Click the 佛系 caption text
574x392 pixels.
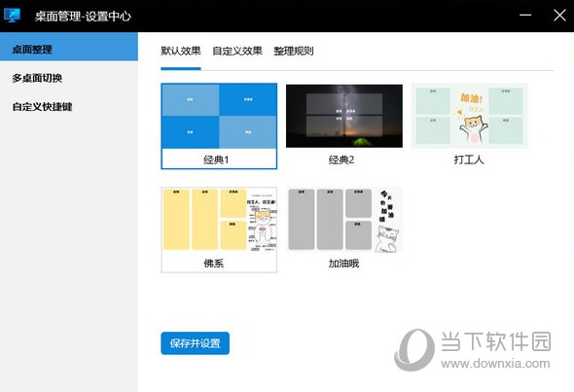click(x=214, y=264)
